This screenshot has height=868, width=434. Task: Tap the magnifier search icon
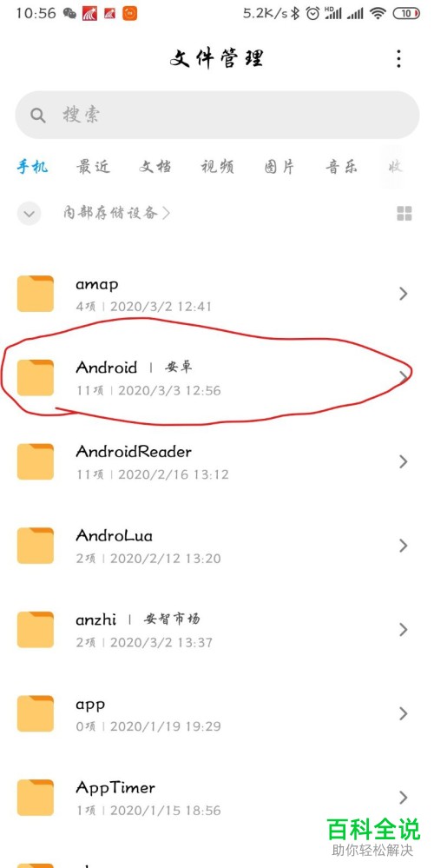37,116
